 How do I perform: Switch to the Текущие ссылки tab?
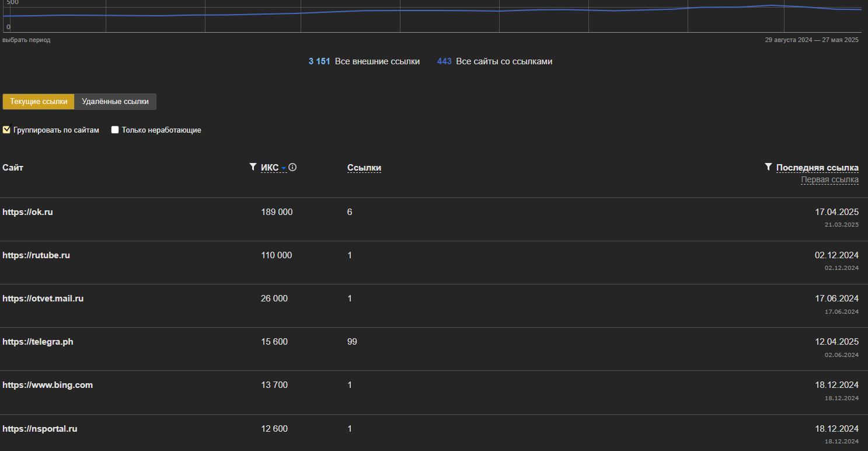point(39,102)
